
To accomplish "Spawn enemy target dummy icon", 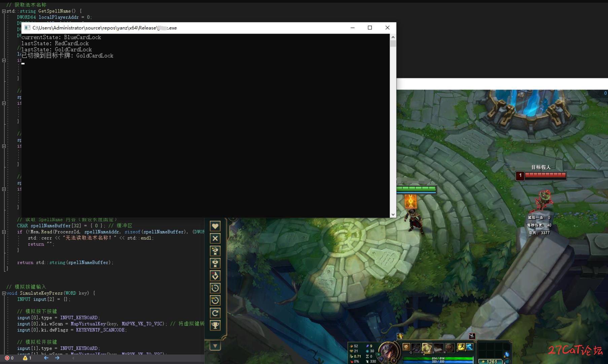I will click(215, 263).
